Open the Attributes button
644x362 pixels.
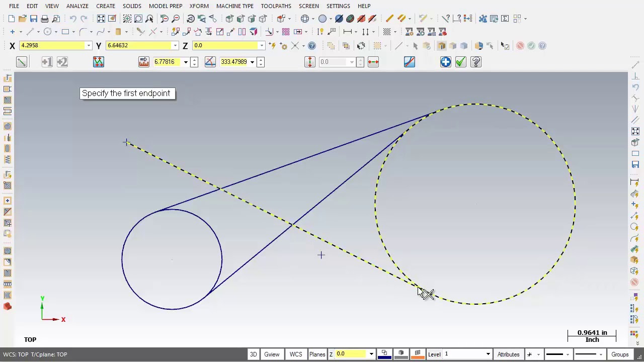tap(508, 354)
